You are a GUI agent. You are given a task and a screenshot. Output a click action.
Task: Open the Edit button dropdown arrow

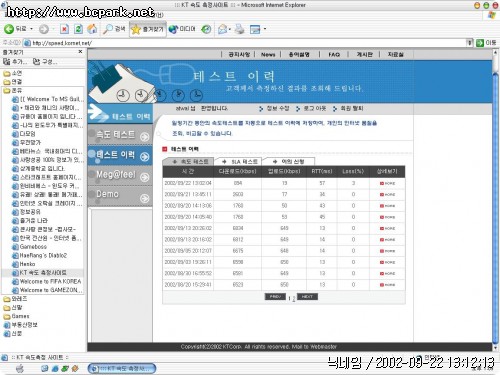coord(265,29)
